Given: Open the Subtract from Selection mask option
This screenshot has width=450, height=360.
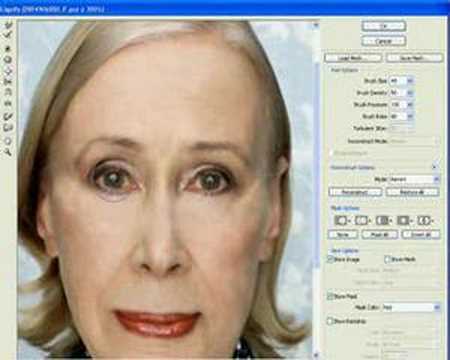Looking at the screenshot, I should tap(384, 220).
